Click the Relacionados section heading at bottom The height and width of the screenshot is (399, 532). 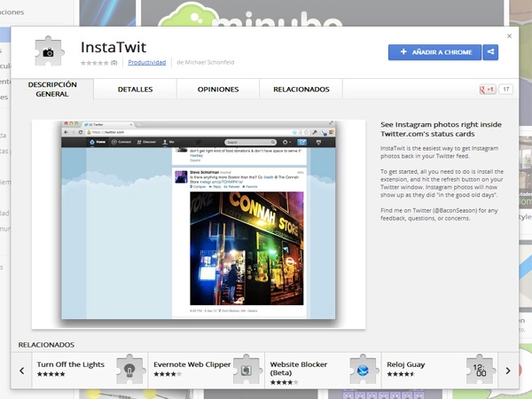point(46,345)
